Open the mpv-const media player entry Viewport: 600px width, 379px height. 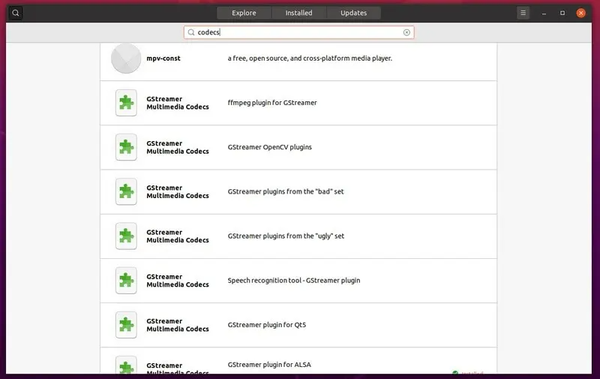(x=298, y=59)
